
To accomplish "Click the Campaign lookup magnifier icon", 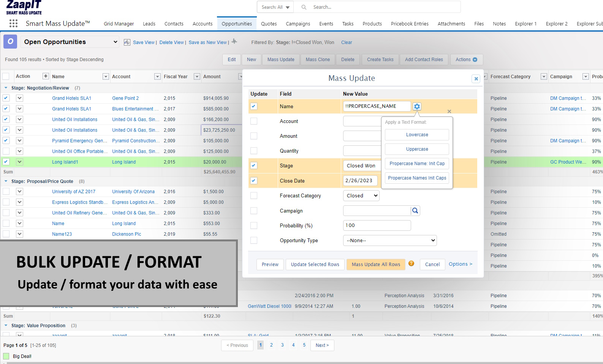I will pyautogui.click(x=415, y=211).
